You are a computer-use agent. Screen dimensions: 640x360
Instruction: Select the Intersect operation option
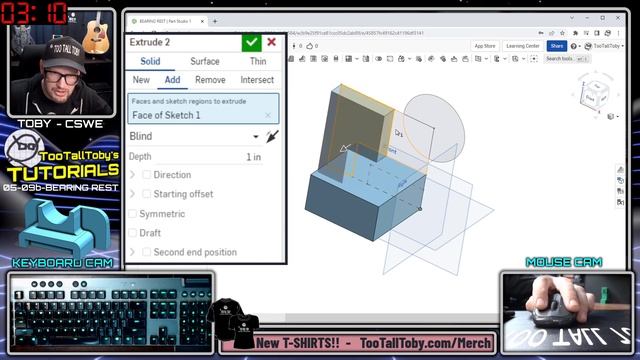tap(257, 80)
